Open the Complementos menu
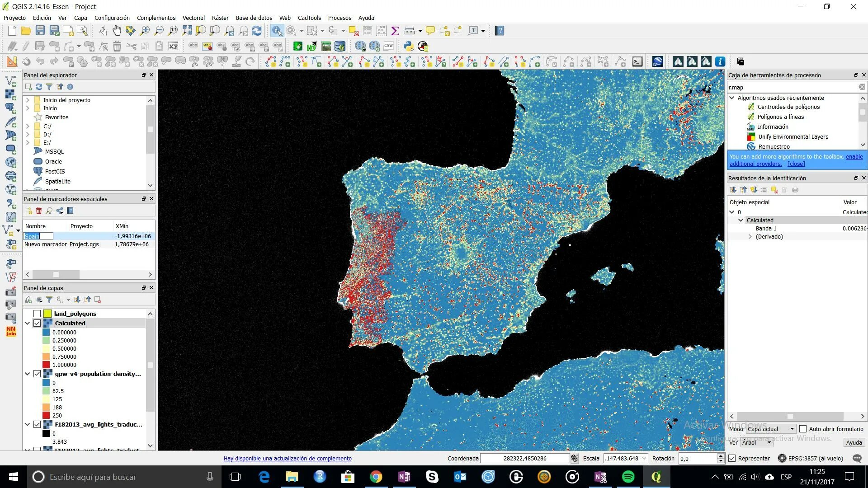868x488 pixels. (x=156, y=18)
